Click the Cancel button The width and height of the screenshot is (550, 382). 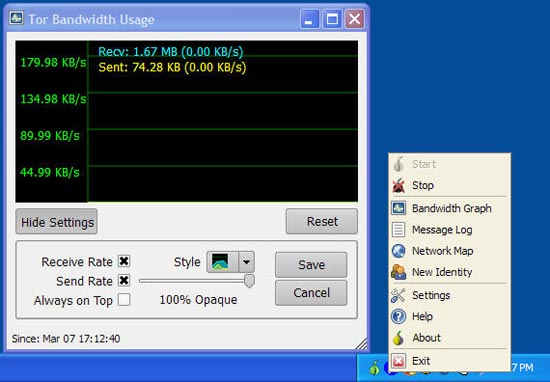[311, 293]
